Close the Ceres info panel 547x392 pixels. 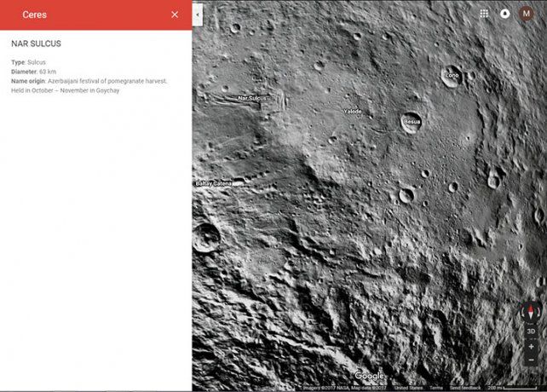(175, 14)
